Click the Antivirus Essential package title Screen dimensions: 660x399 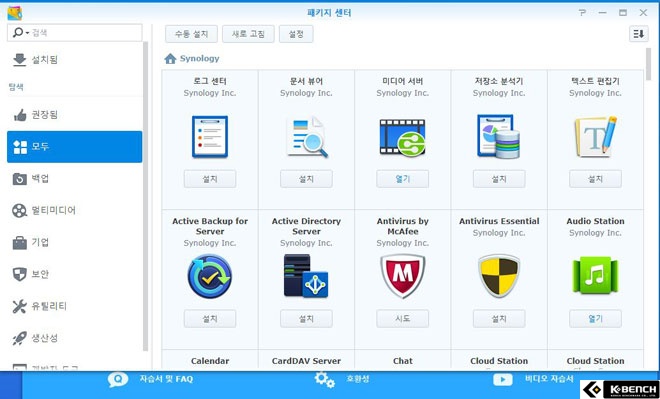[499, 221]
